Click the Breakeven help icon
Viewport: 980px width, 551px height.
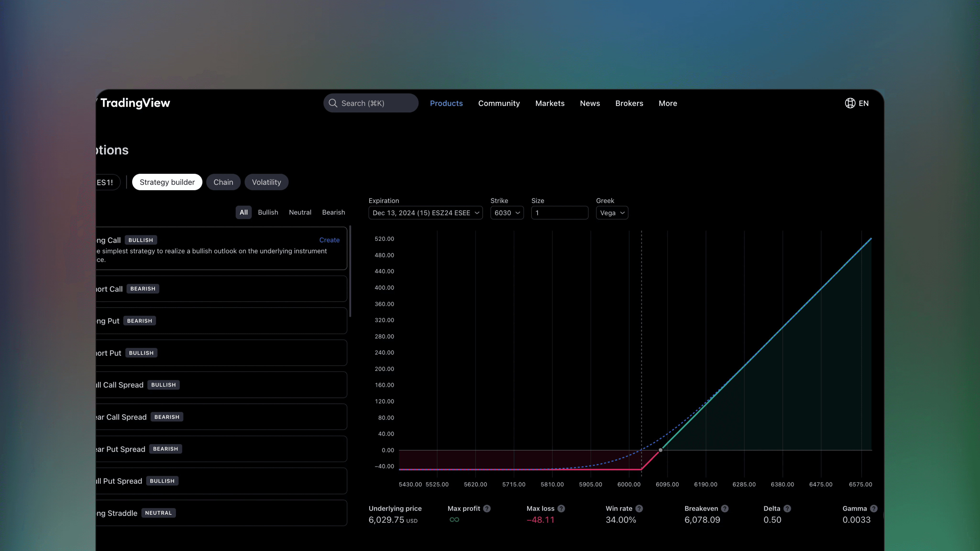(x=725, y=508)
